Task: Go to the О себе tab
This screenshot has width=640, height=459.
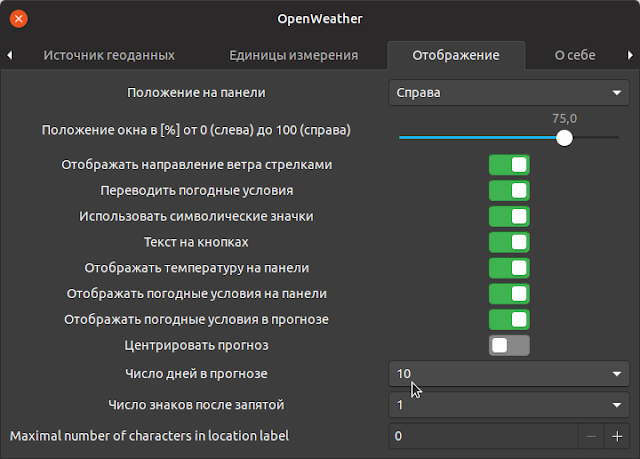Action: click(x=575, y=55)
